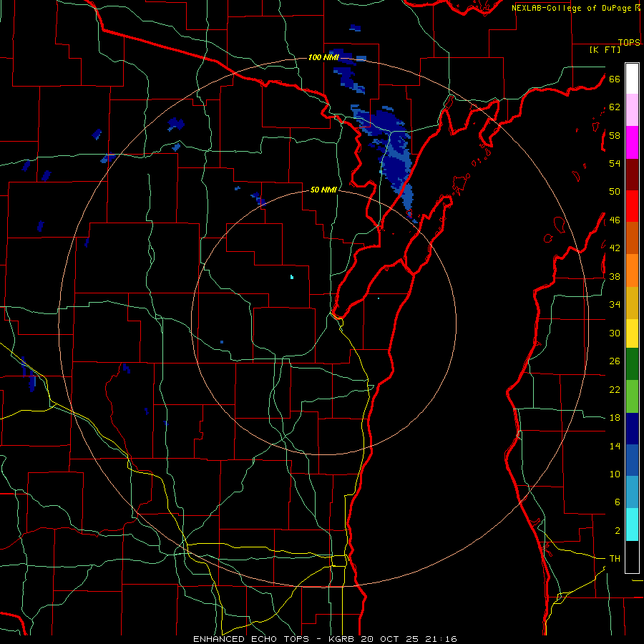This screenshot has width=644, height=644.
Task: Click the legend value 18
Action: point(615,418)
